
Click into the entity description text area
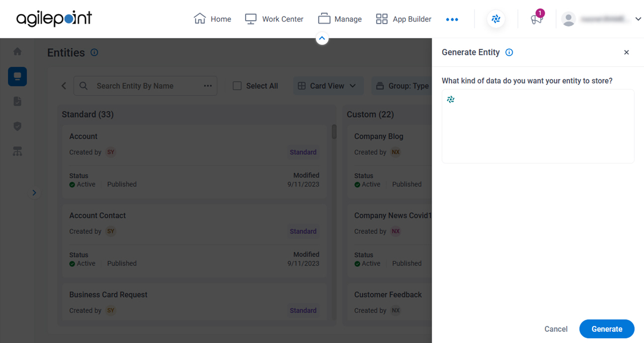click(538, 126)
